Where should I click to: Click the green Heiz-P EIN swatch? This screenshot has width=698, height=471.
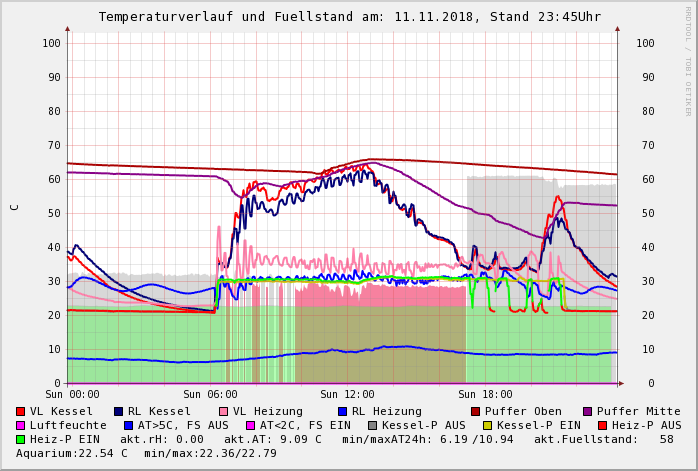pyautogui.click(x=21, y=439)
